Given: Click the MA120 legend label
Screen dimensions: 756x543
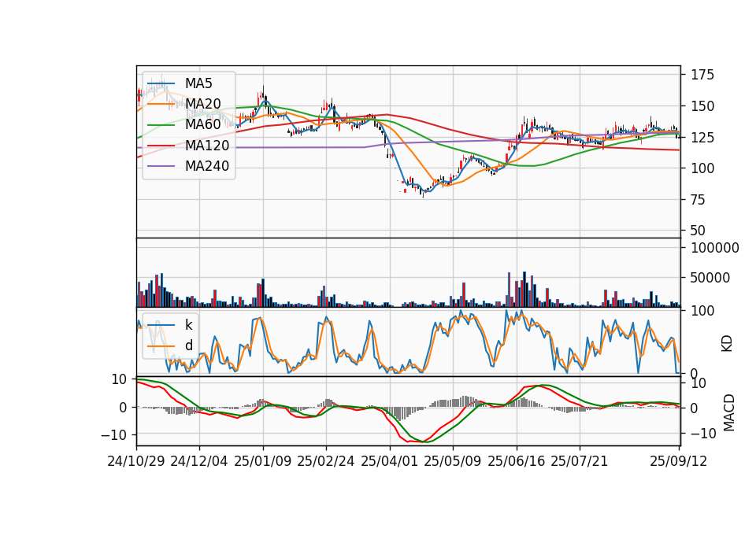Looking at the screenshot, I should (x=207, y=146).
